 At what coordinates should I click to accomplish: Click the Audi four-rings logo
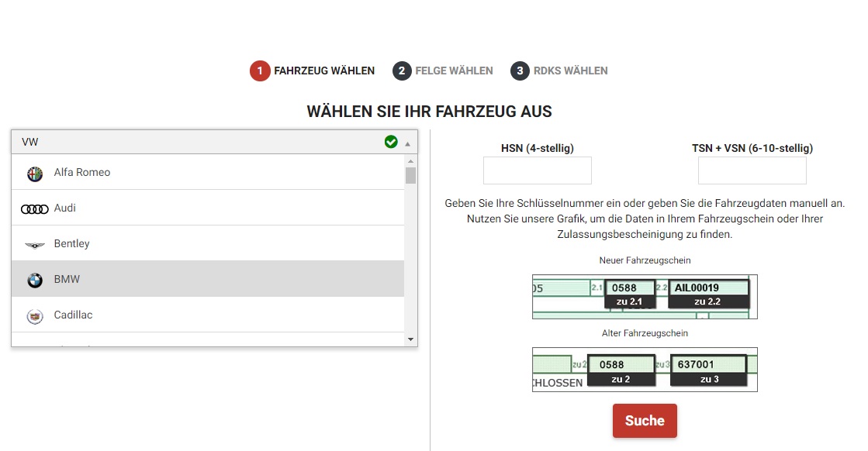tap(35, 208)
